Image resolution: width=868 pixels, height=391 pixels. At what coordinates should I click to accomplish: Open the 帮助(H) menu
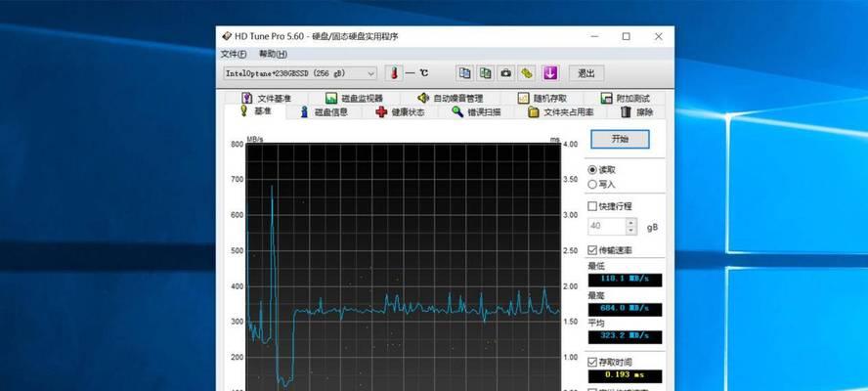pyautogui.click(x=273, y=54)
